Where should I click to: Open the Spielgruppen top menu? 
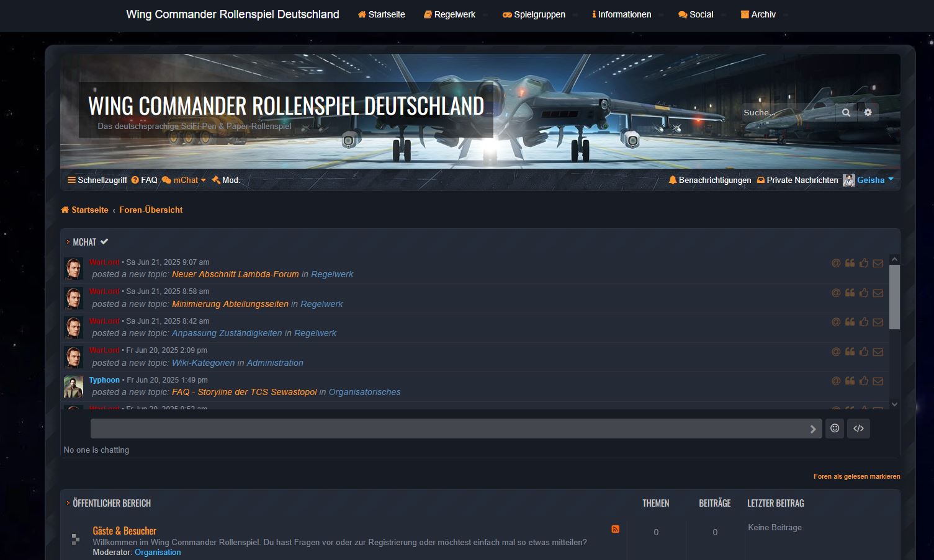(534, 14)
